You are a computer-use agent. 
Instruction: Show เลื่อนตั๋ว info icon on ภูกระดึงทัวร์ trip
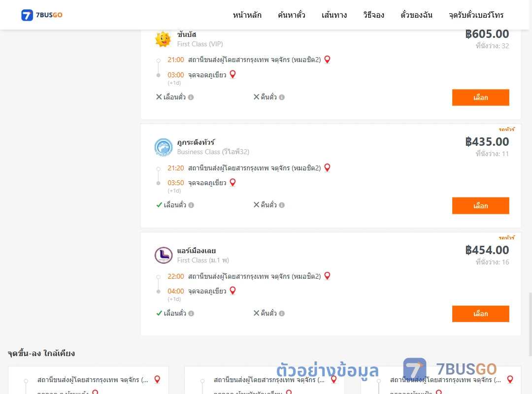[x=191, y=205]
